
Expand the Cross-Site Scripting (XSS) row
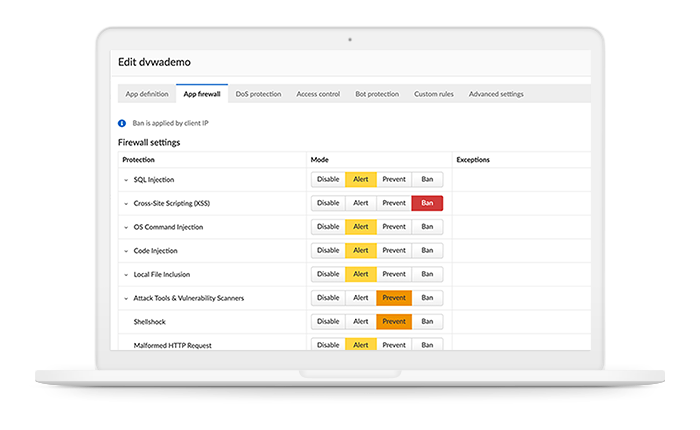pos(126,203)
